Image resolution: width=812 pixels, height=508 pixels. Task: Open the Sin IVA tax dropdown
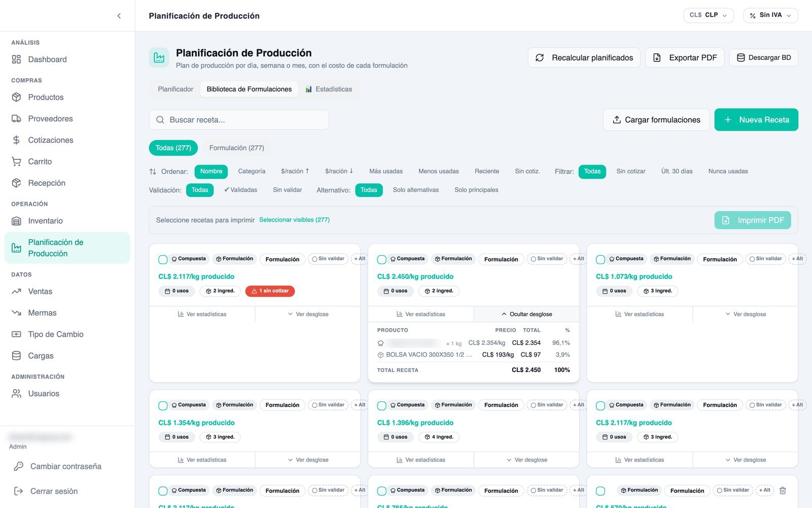click(770, 15)
